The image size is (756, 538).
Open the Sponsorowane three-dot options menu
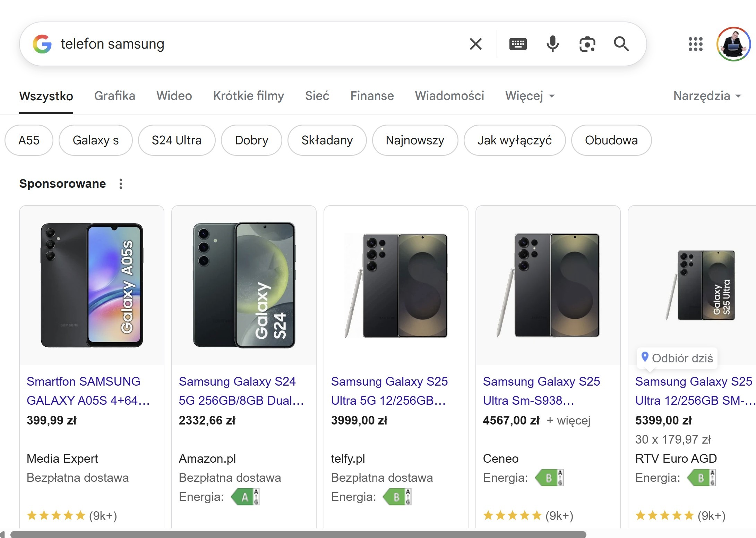click(x=121, y=184)
